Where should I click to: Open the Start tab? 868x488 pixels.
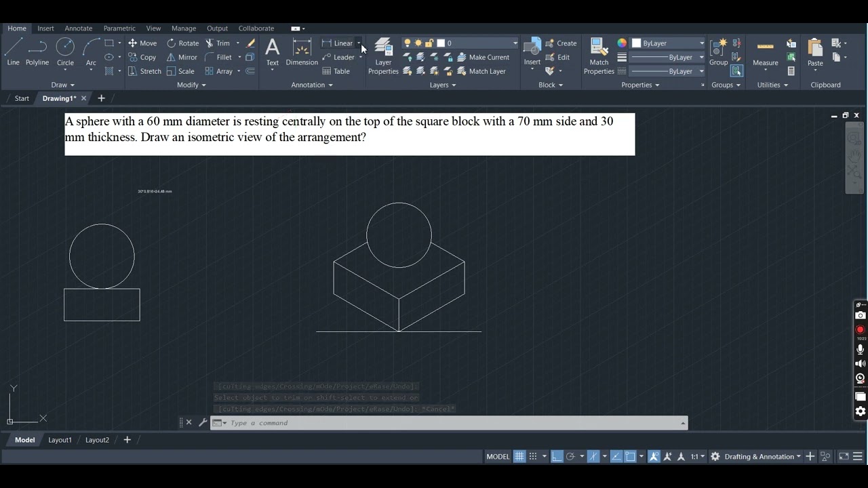(x=22, y=98)
